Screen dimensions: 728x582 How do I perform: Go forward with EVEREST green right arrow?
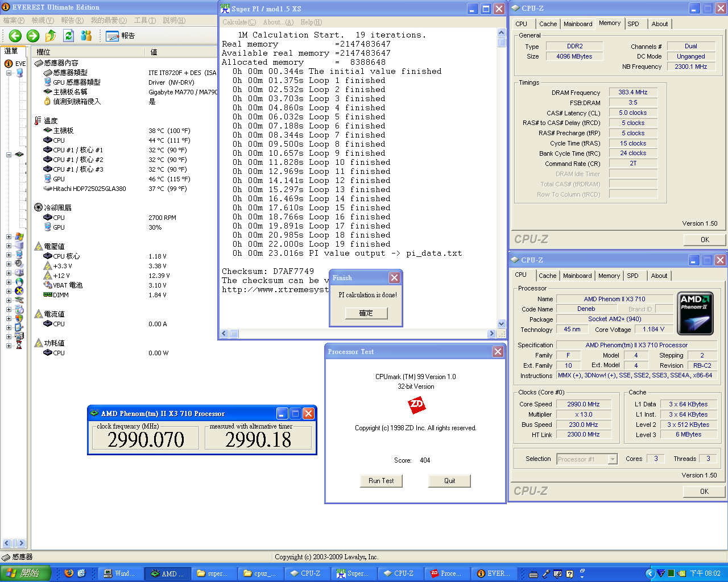(33, 36)
